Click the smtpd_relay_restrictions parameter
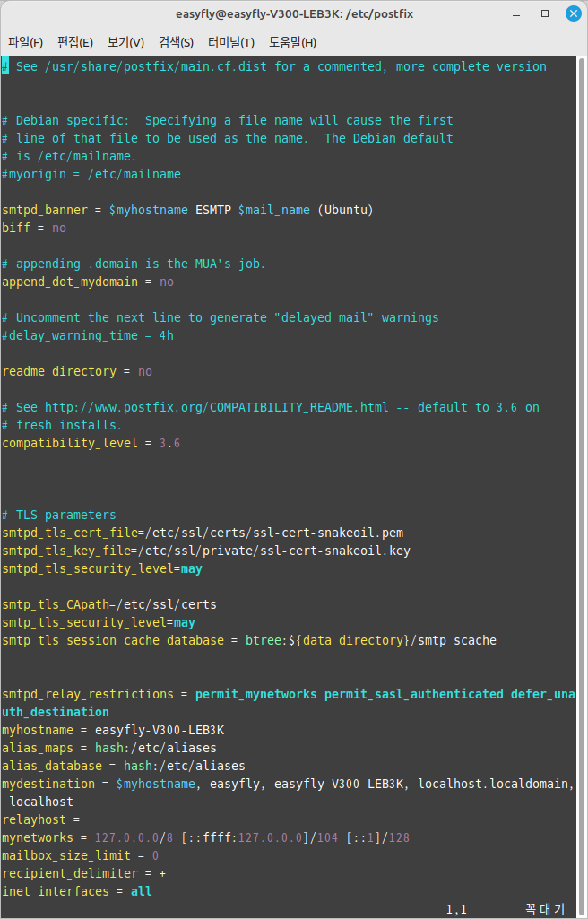The height and width of the screenshot is (919, 588). (88, 694)
